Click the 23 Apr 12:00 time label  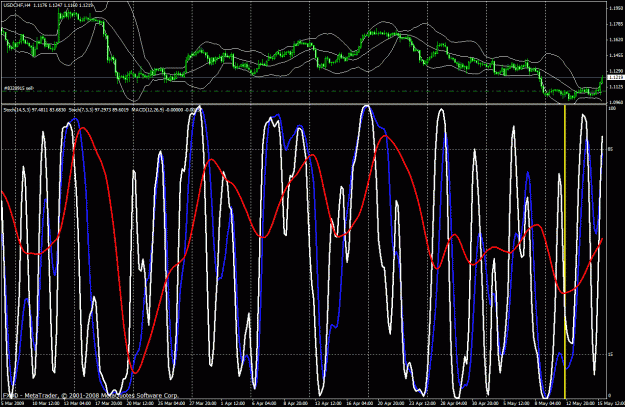pos(423,403)
